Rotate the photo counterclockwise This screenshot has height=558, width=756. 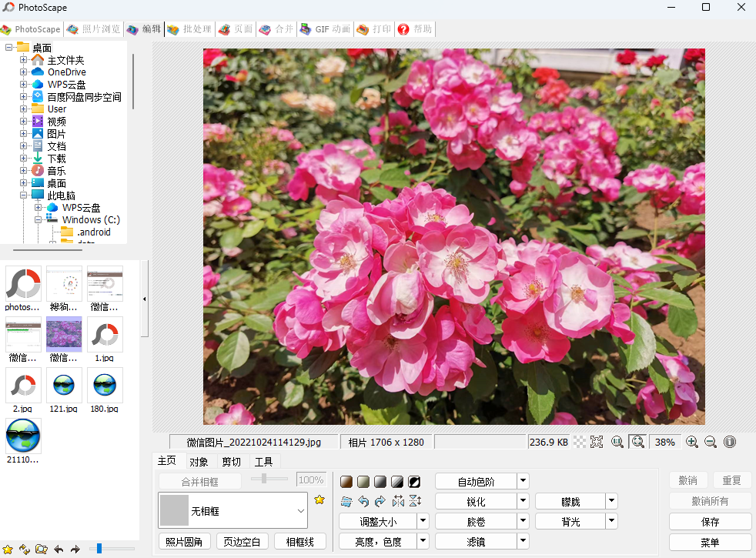point(362,501)
